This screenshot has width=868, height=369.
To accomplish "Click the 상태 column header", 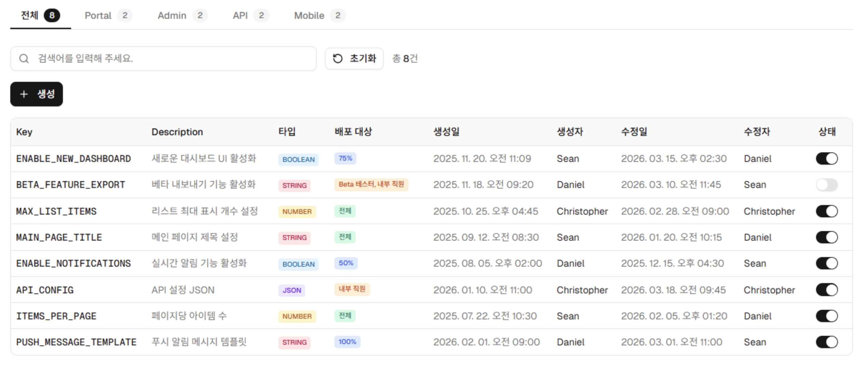I will point(827,132).
